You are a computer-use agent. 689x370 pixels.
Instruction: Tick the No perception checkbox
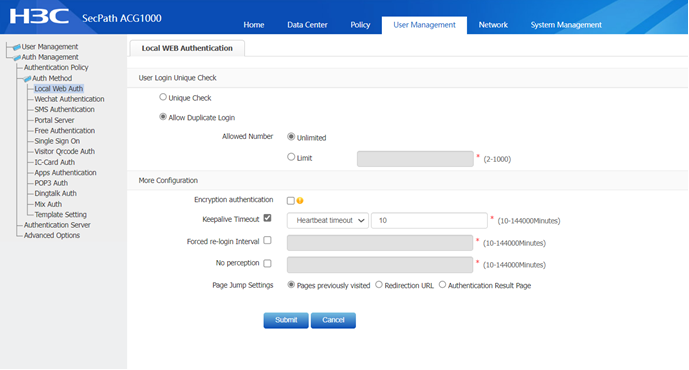[x=267, y=263]
